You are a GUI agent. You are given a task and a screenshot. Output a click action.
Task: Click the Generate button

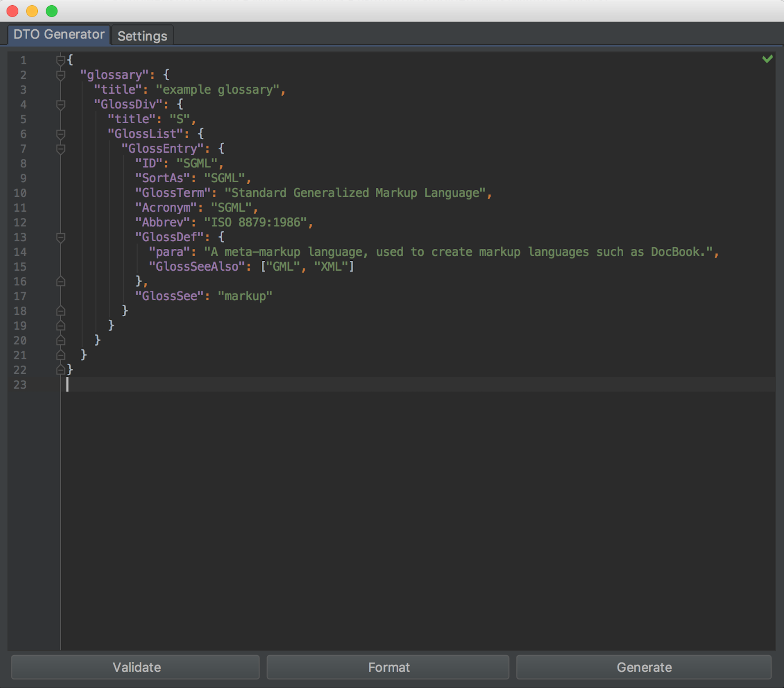tap(644, 667)
